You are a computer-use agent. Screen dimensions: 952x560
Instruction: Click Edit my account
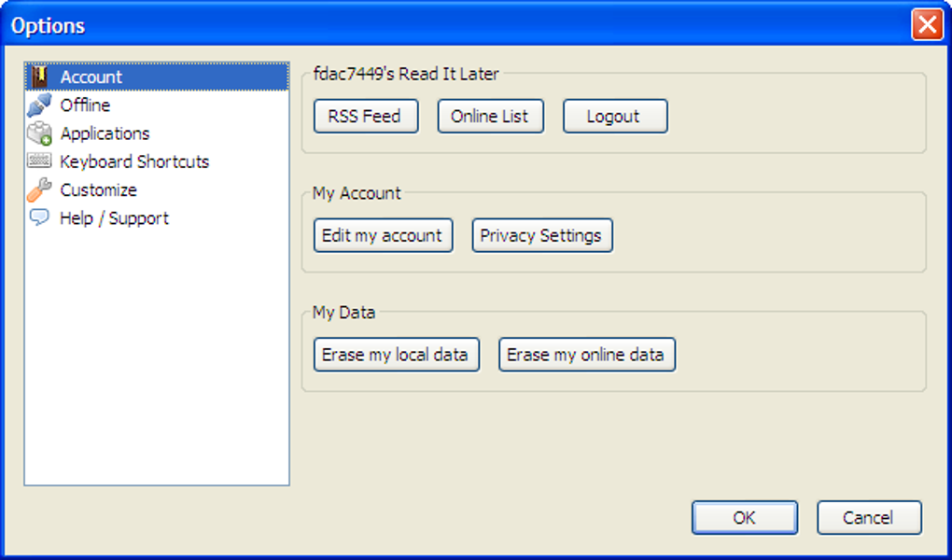click(383, 235)
